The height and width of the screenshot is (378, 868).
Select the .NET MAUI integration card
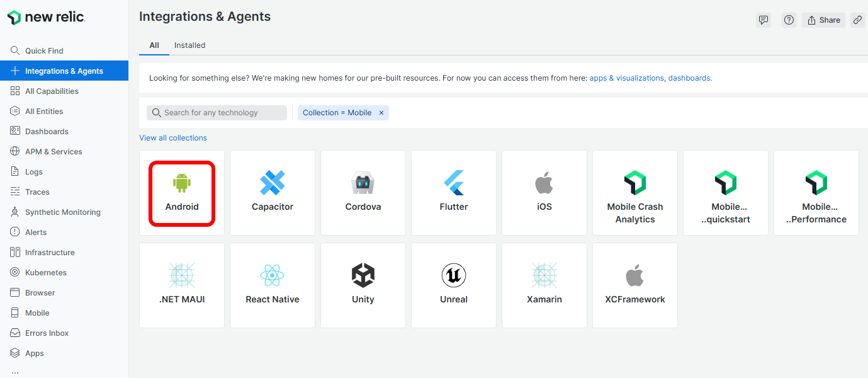182,285
